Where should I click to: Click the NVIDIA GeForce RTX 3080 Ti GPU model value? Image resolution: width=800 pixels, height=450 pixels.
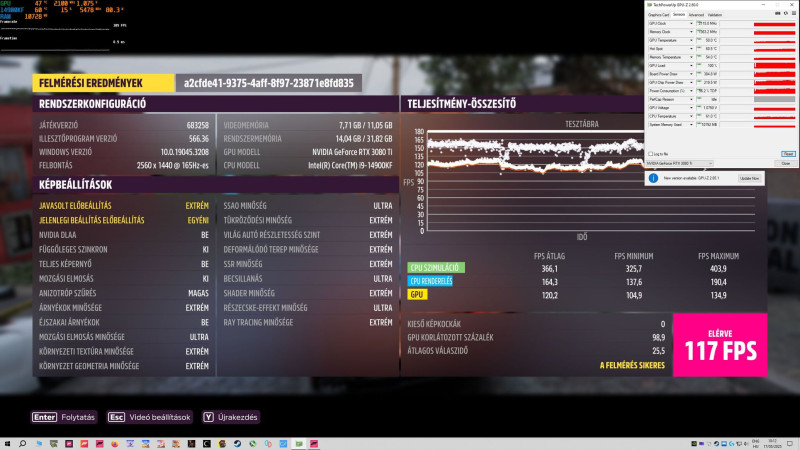pos(352,152)
